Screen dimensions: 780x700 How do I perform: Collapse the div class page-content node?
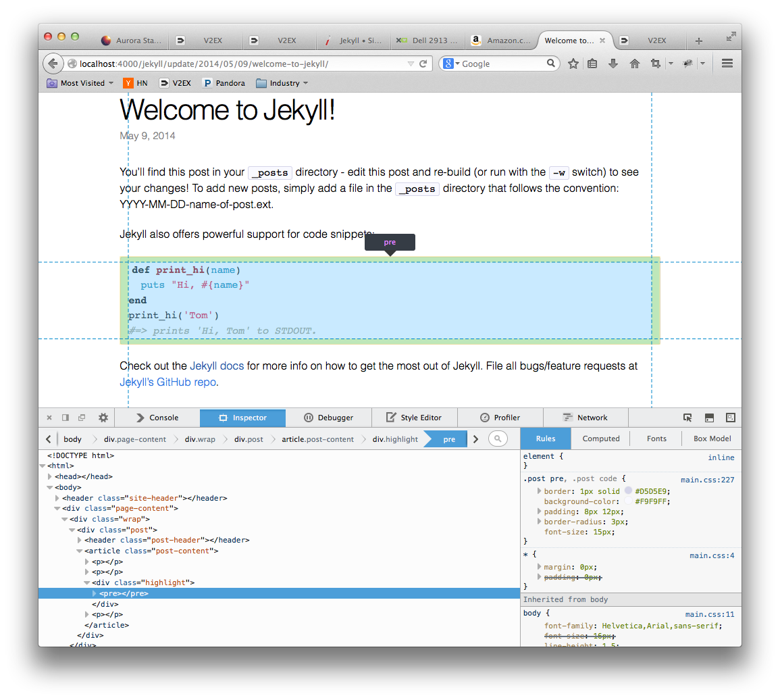57,508
